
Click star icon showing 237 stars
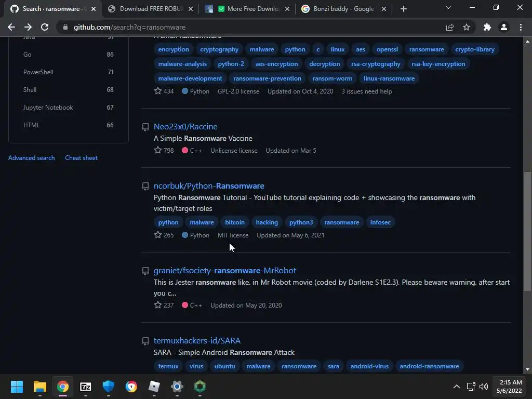[x=158, y=304]
